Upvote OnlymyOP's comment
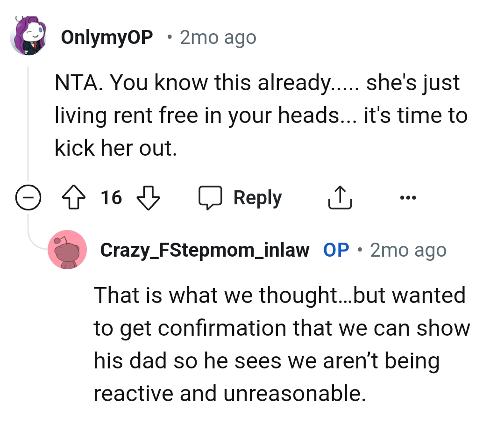The image size is (504, 425). point(73,197)
